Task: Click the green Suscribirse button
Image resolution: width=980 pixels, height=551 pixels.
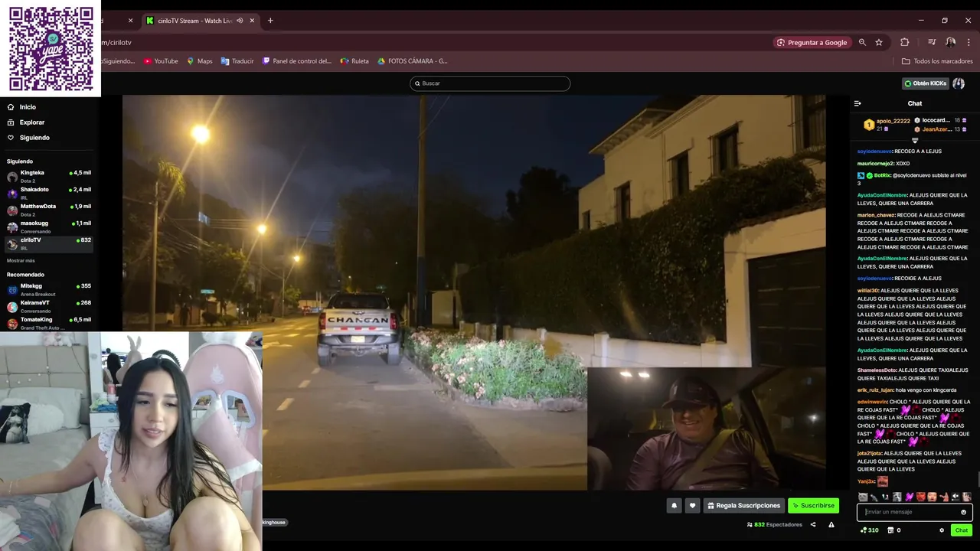Action: (813, 505)
